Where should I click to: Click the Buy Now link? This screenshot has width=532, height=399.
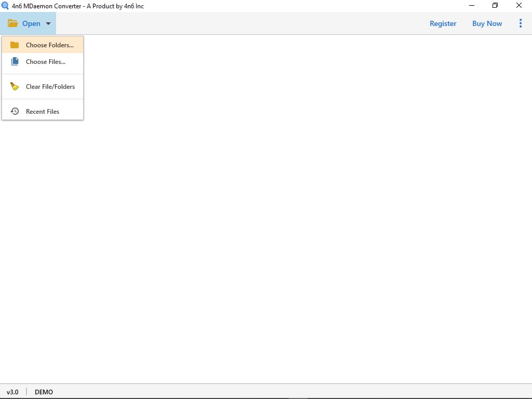tap(487, 23)
